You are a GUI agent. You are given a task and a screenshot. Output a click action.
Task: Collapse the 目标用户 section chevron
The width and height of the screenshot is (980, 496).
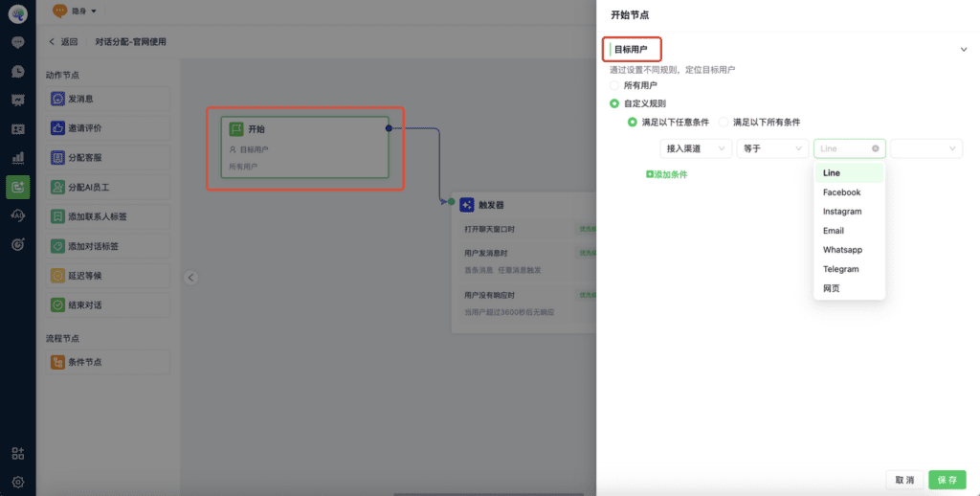pyautogui.click(x=963, y=50)
